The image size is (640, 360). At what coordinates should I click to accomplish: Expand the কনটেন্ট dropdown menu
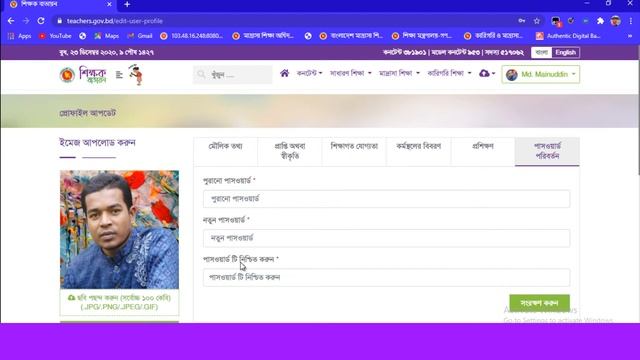tap(309, 73)
